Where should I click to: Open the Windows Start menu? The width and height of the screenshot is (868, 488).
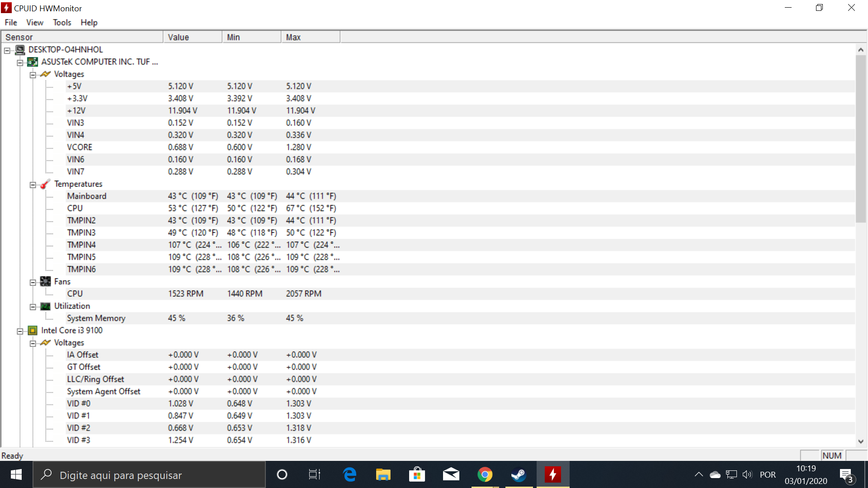16,474
